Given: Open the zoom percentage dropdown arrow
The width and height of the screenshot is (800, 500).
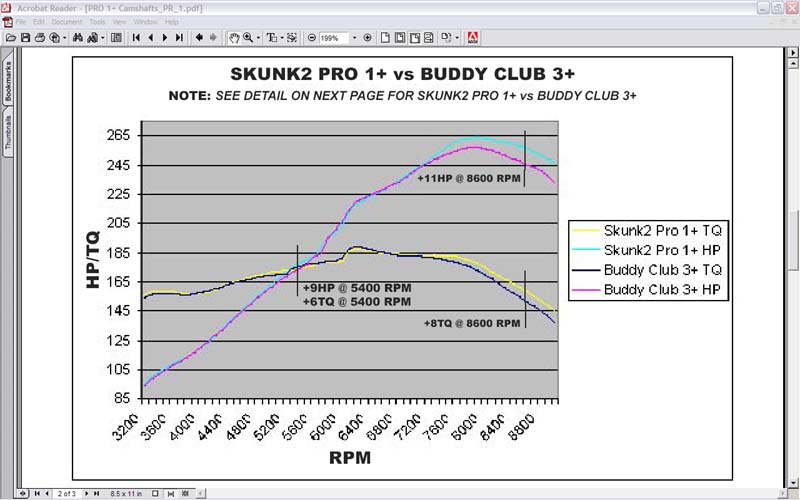Looking at the screenshot, I should [354, 38].
